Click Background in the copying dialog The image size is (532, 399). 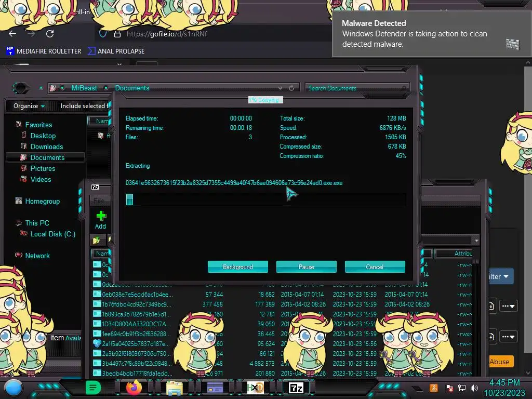click(x=238, y=267)
